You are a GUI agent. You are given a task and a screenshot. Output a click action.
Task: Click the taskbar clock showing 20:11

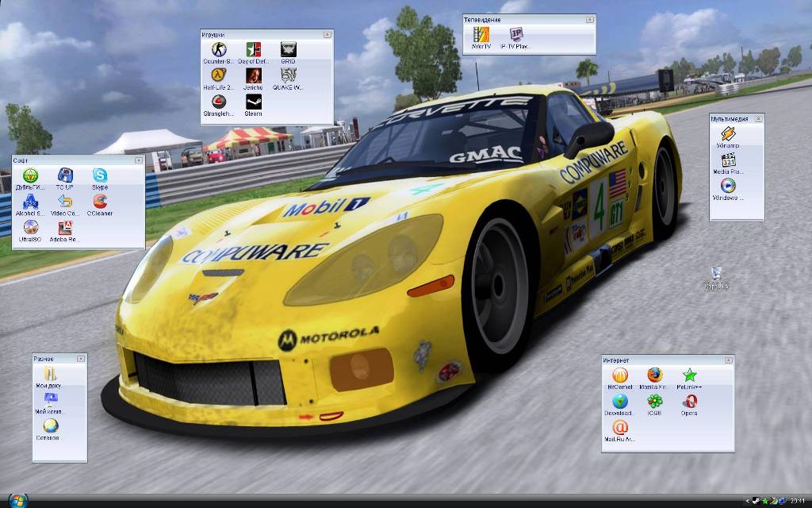point(797,501)
